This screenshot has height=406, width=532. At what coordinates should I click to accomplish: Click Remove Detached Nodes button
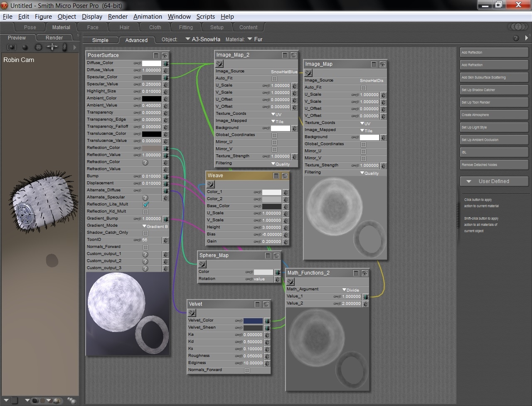(494, 165)
